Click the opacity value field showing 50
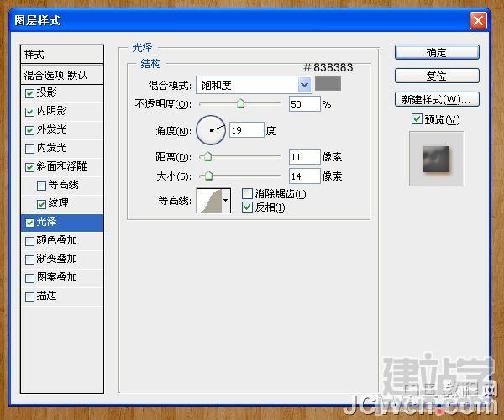This screenshot has width=504, height=420. tap(304, 104)
